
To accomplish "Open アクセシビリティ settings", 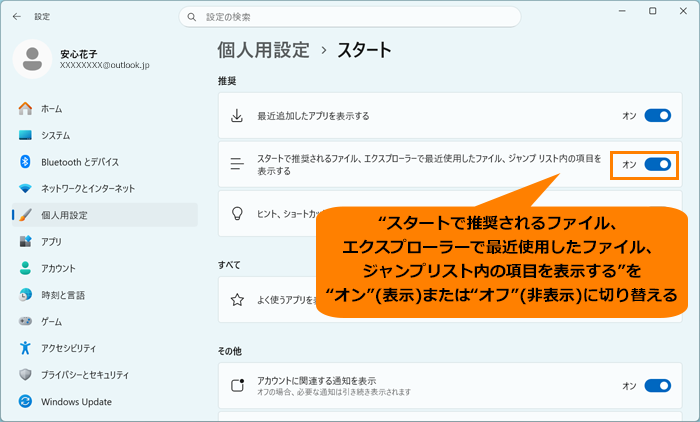I will point(105,348).
